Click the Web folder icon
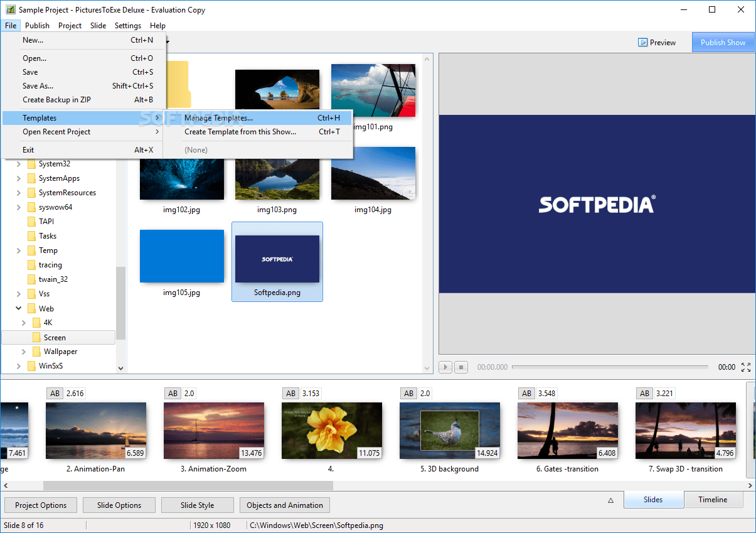Screen dimensions: 756x533 pyautogui.click(x=31, y=309)
